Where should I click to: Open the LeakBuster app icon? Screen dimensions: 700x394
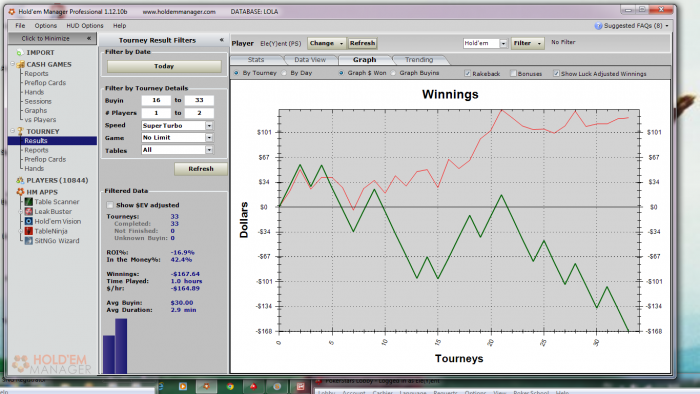click(29, 212)
